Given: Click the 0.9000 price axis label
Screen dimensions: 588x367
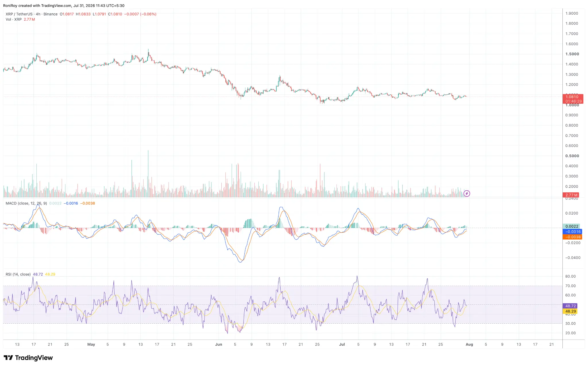Looking at the screenshot, I should pyautogui.click(x=572, y=115).
